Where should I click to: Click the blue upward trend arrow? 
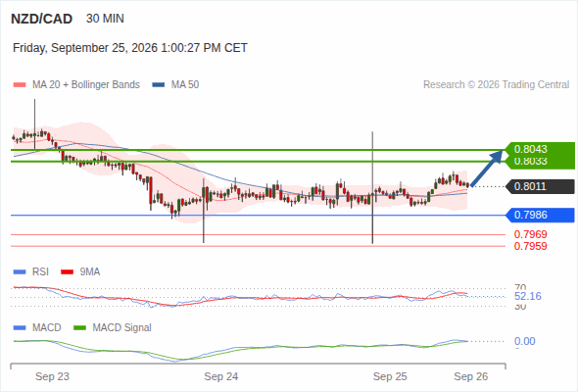pyautogui.click(x=487, y=168)
